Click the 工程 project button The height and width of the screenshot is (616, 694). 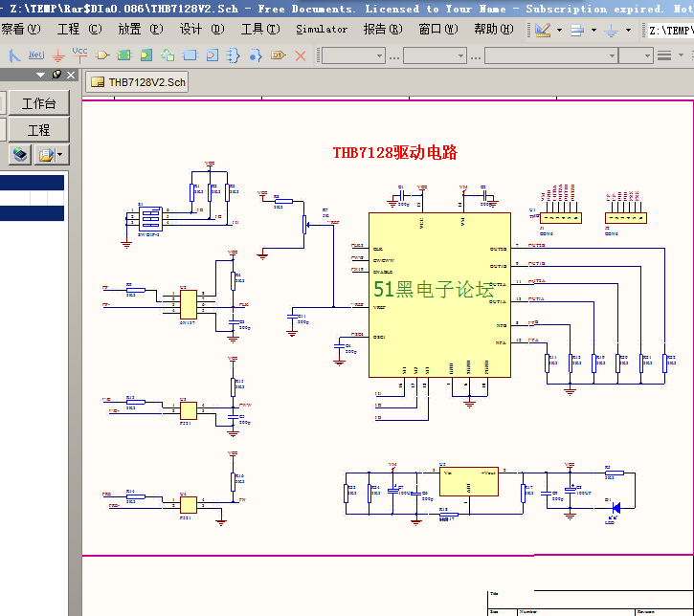coord(39,129)
